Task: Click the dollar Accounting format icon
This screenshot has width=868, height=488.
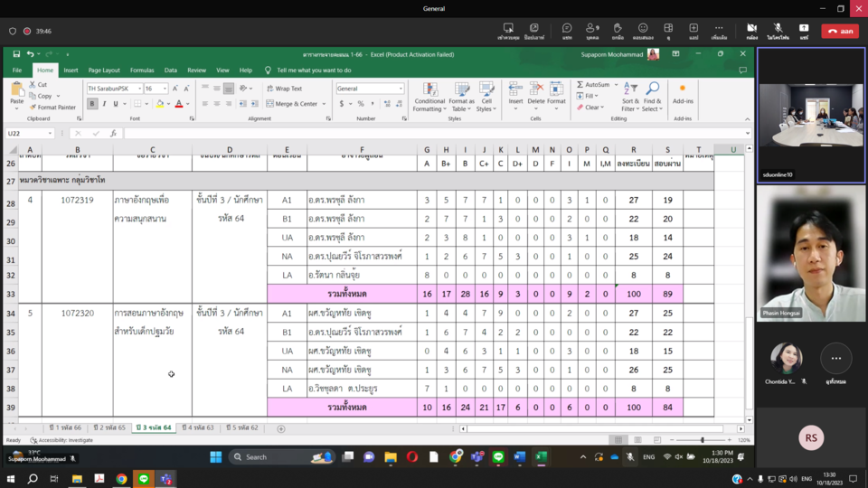Action: (x=342, y=104)
